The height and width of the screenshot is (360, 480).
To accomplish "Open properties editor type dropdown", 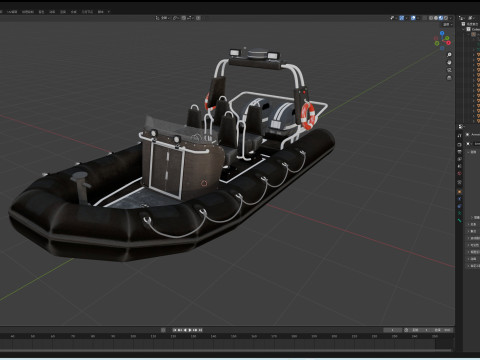I will tap(461, 127).
